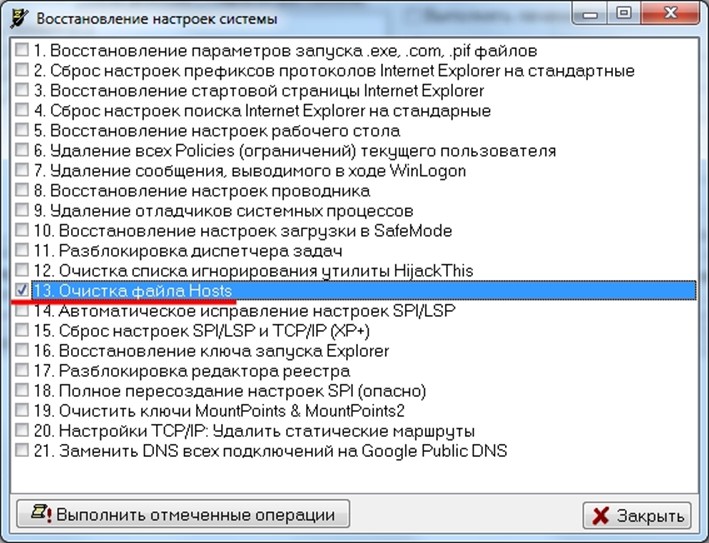
Task: Select checkbox 20 Удалить статические маршруты
Action: 22,431
